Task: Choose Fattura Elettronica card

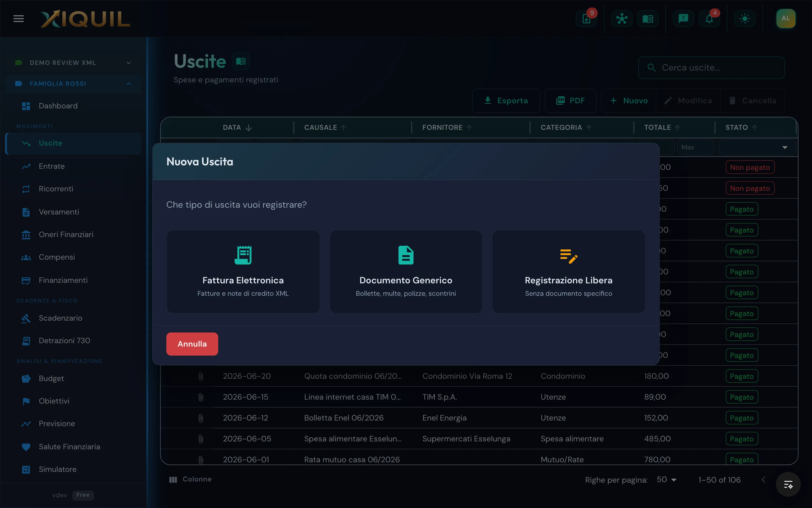Action: [x=243, y=271]
